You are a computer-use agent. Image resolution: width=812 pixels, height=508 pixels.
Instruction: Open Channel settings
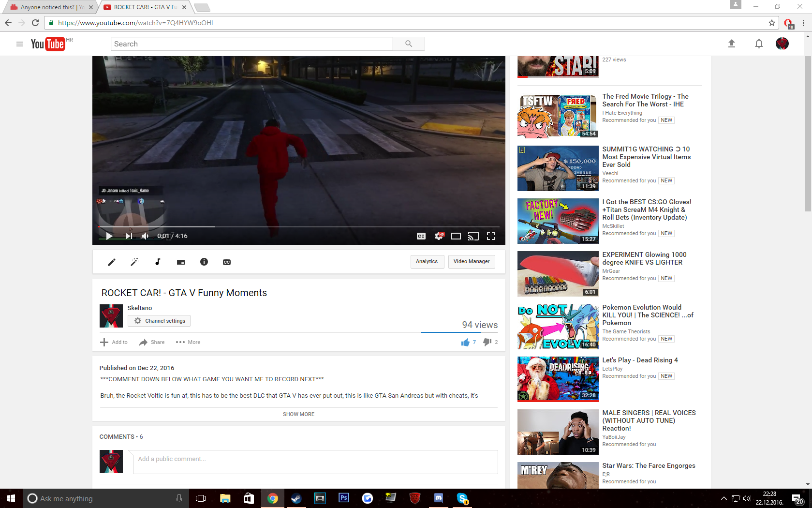(159, 321)
